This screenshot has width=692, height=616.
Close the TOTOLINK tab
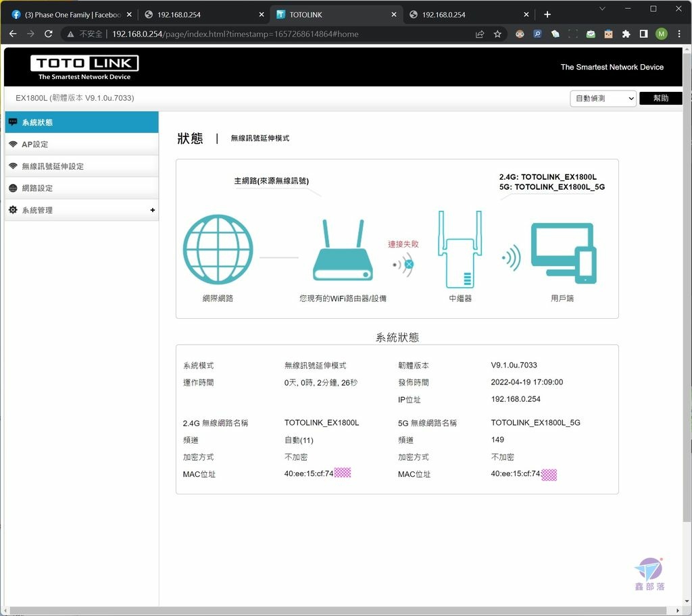pos(394,15)
